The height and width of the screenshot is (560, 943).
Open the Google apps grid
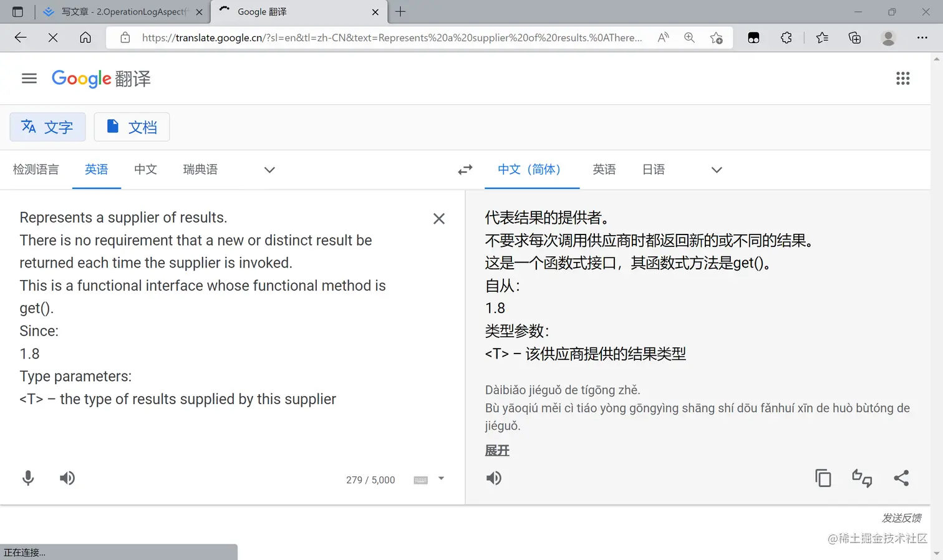tap(902, 79)
